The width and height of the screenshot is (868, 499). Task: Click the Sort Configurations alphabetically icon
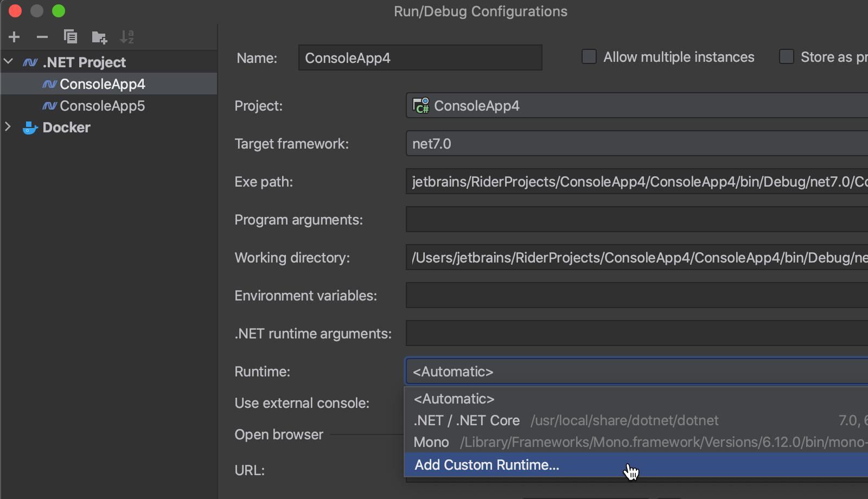pyautogui.click(x=127, y=37)
